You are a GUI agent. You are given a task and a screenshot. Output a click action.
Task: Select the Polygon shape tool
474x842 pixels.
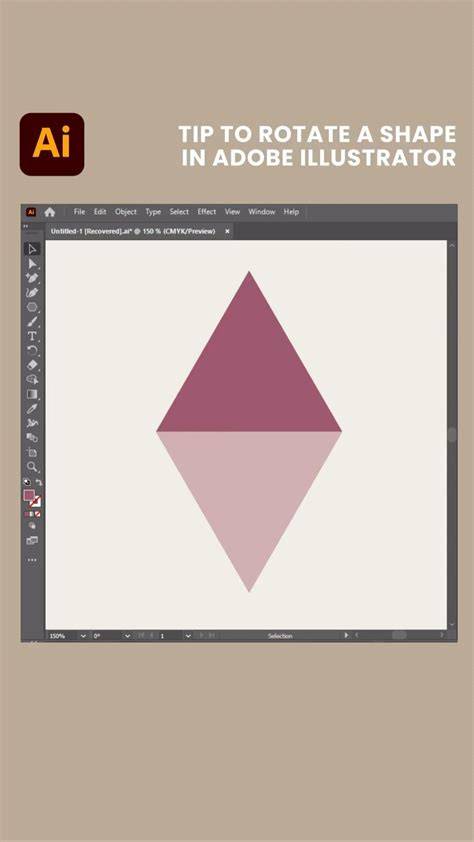point(32,307)
